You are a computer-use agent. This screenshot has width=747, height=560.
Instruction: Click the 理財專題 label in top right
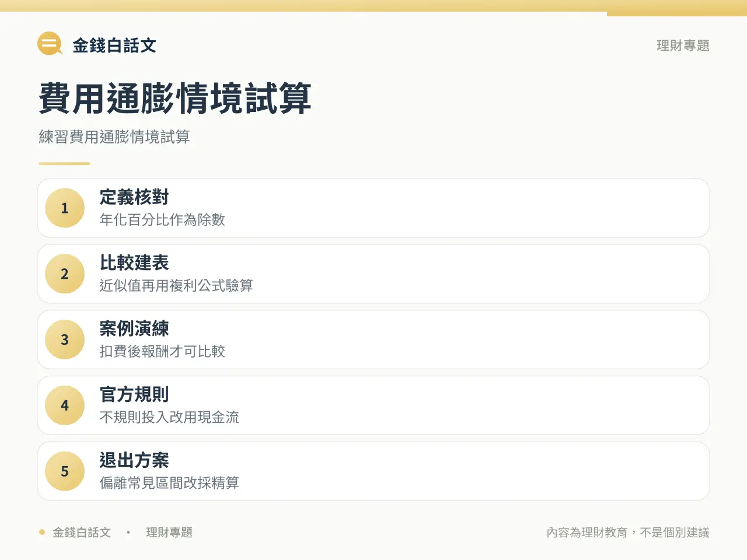(x=683, y=45)
